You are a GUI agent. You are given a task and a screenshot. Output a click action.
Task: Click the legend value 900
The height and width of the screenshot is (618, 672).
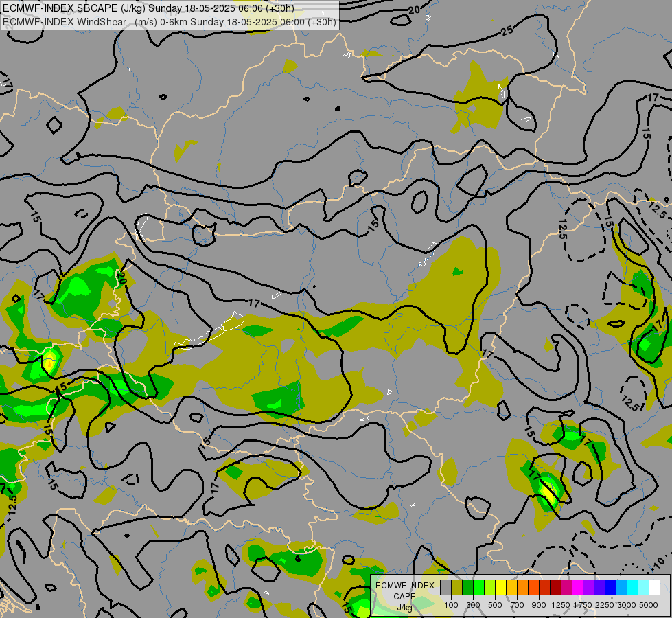tap(539, 605)
